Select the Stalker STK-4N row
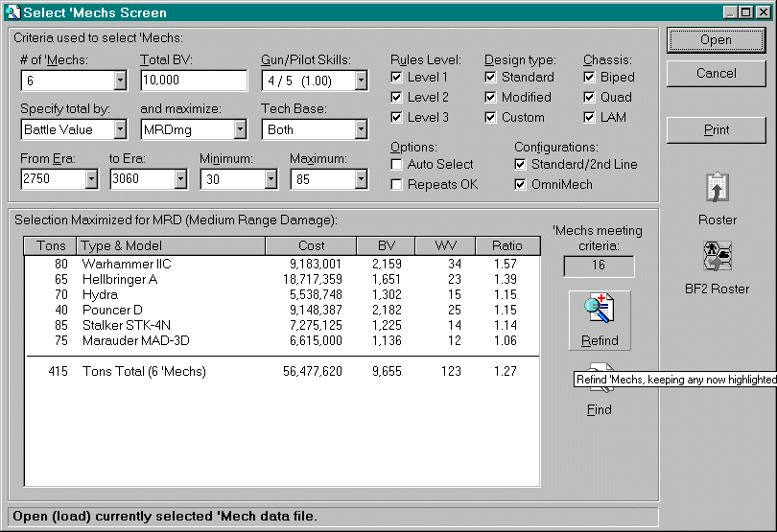The height and width of the screenshot is (532, 777). coord(282,326)
